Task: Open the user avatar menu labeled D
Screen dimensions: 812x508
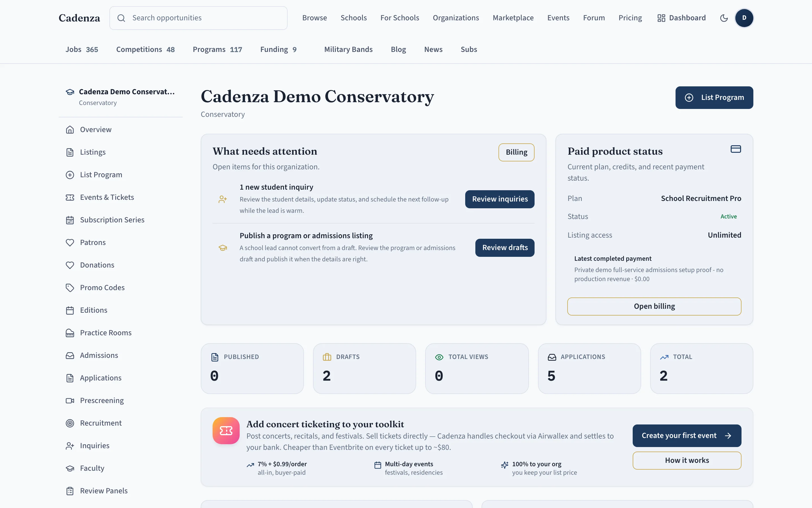Action: pyautogui.click(x=744, y=18)
